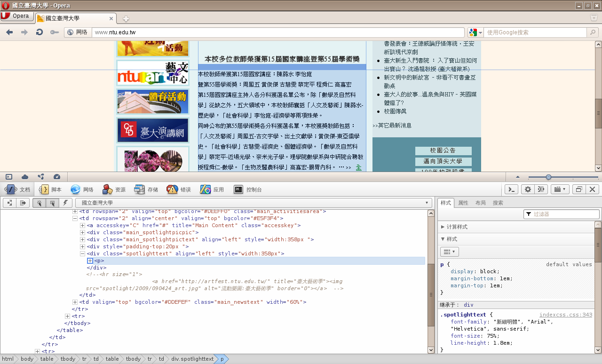602x364 pixels.
Task: Toggle select-element-by-clicking mode
Action: (x=39, y=203)
